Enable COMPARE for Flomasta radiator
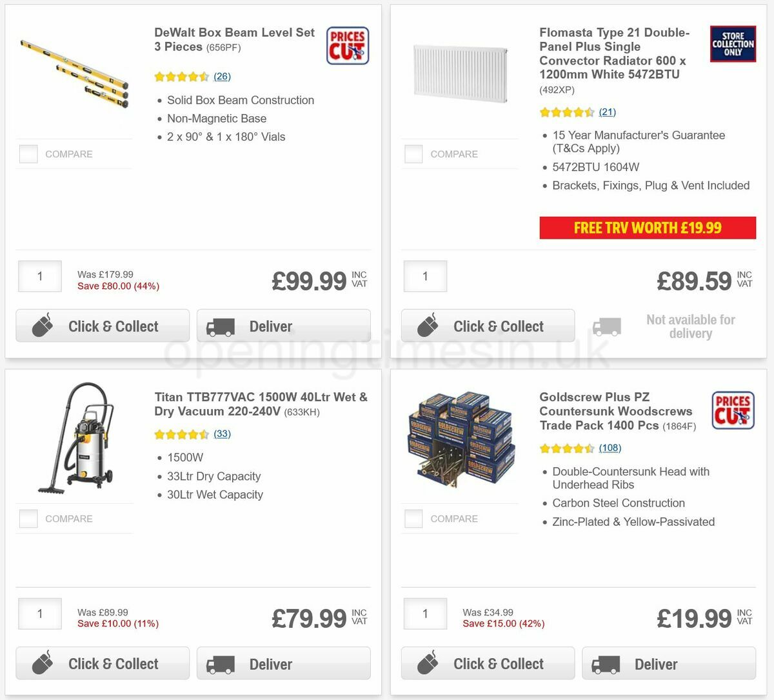Viewport: 774px width, 700px height. pos(413,154)
